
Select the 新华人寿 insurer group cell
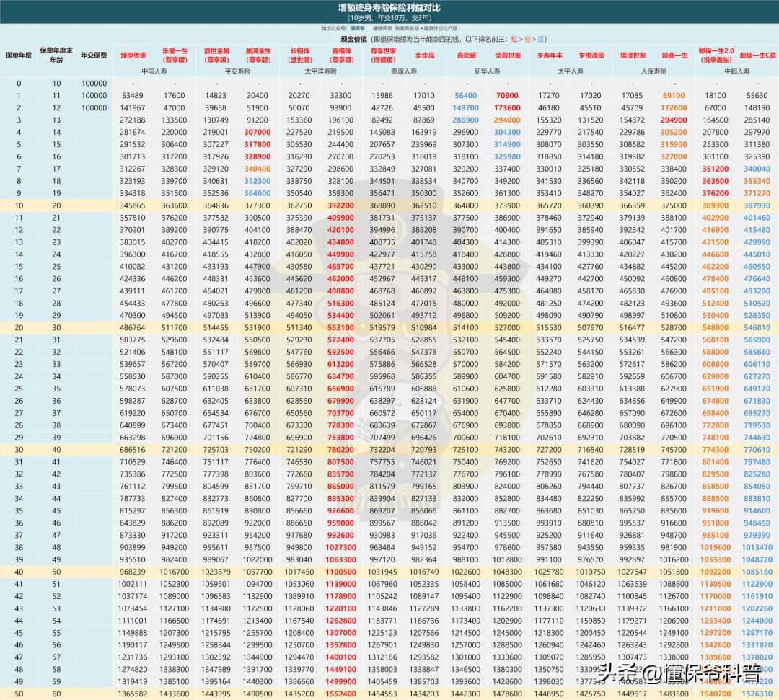click(x=486, y=71)
